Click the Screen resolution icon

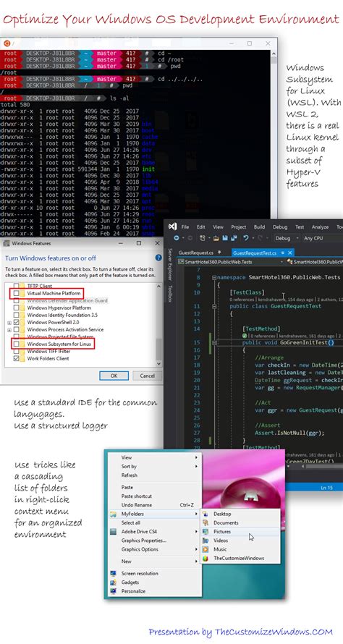(114, 573)
